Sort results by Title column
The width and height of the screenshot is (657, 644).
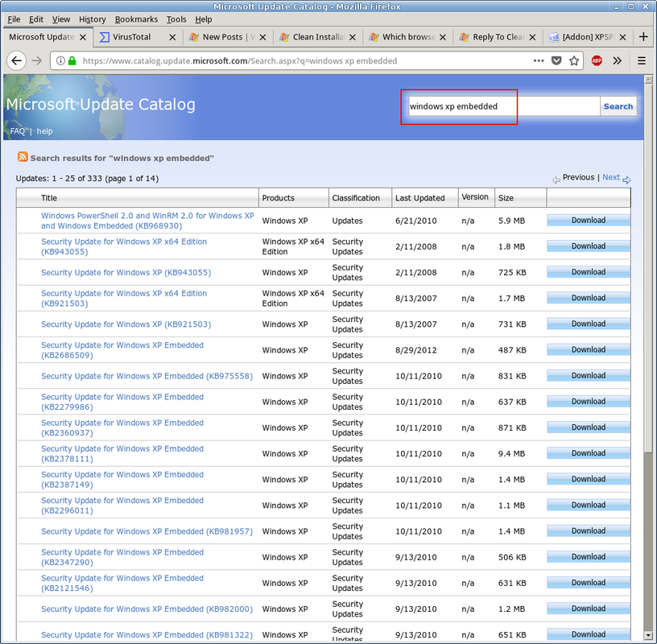tap(49, 198)
